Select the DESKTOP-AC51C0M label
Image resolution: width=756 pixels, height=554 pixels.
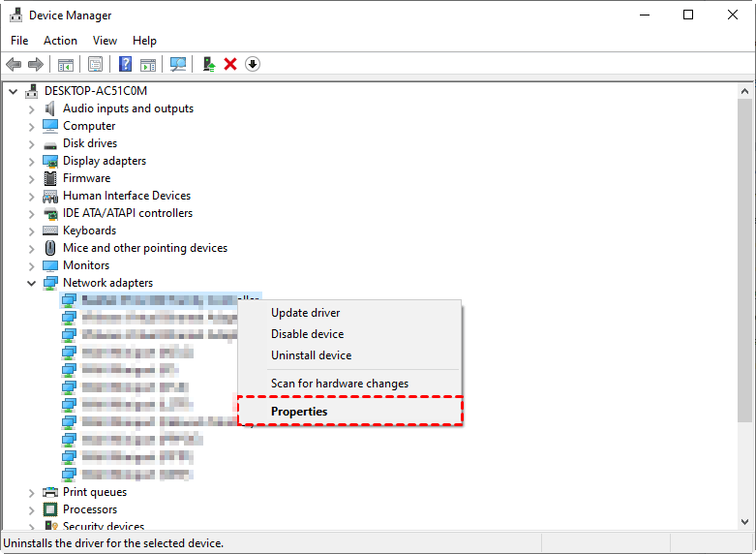coord(96,91)
